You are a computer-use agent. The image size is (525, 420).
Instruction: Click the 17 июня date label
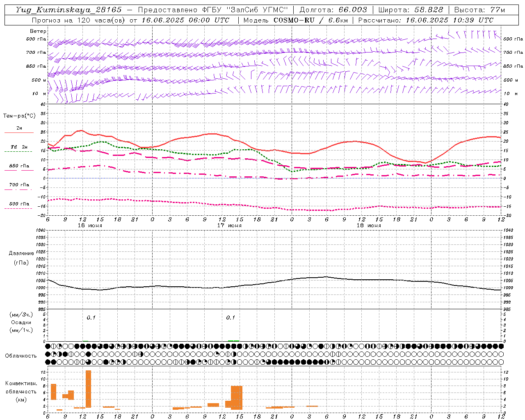pyautogui.click(x=229, y=226)
